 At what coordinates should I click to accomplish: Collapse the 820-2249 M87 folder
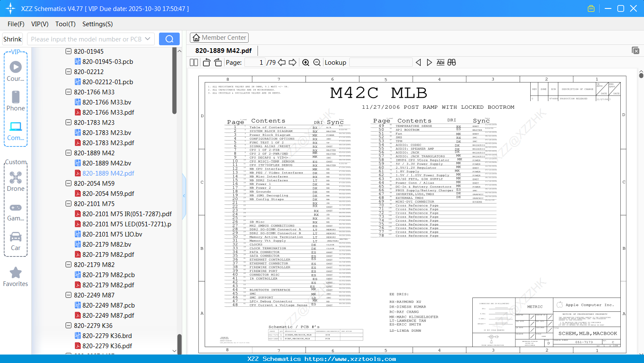69,295
